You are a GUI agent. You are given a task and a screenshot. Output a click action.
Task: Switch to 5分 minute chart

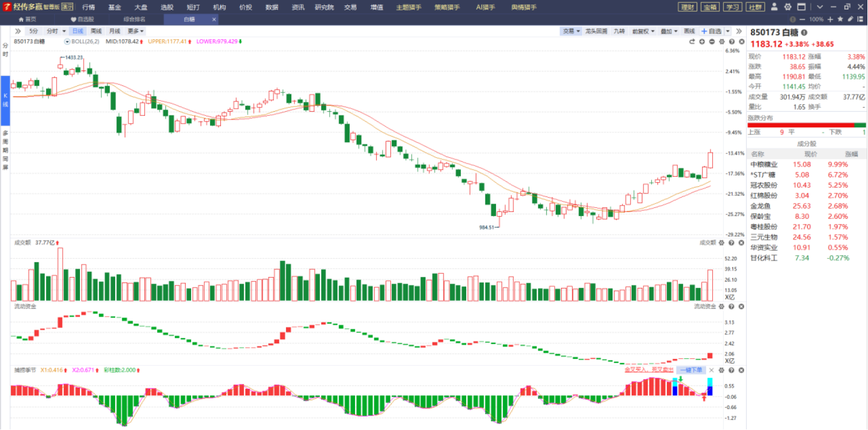[x=33, y=31]
